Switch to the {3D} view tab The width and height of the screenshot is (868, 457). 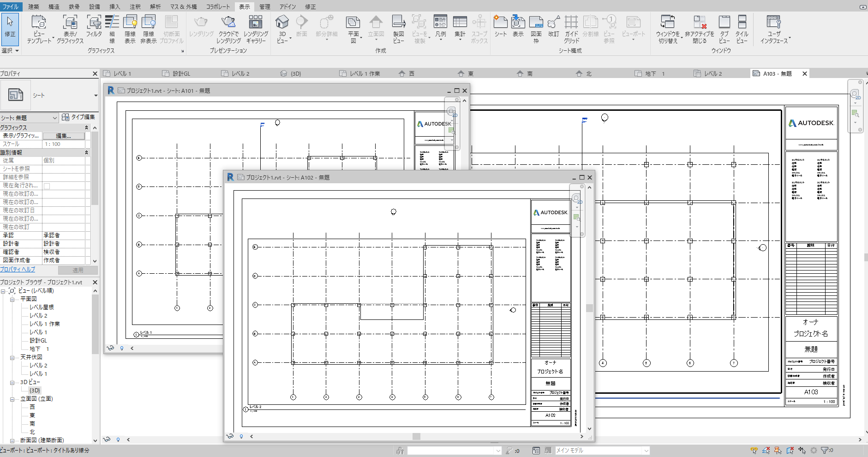click(295, 73)
